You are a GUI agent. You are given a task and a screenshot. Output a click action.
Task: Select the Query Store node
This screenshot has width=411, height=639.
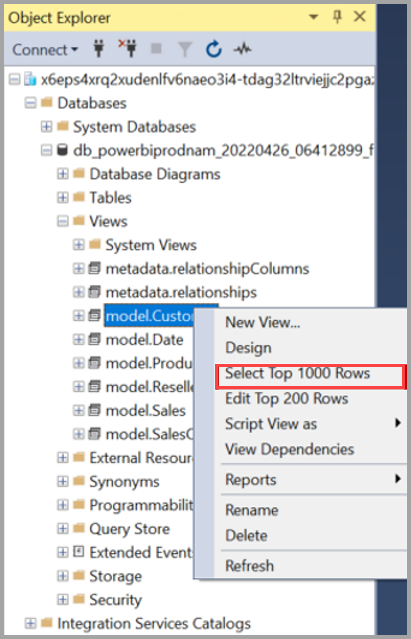130,529
